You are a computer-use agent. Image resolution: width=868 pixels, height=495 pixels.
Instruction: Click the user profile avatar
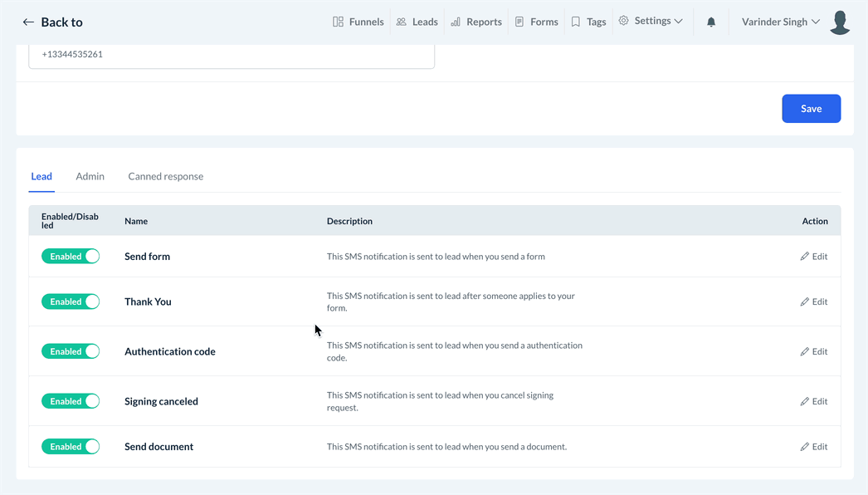840,22
